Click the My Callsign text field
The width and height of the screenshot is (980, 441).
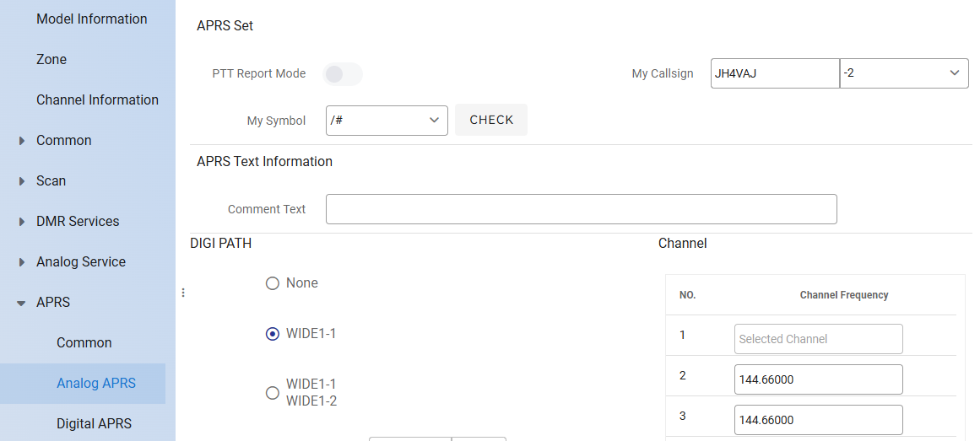coord(774,73)
